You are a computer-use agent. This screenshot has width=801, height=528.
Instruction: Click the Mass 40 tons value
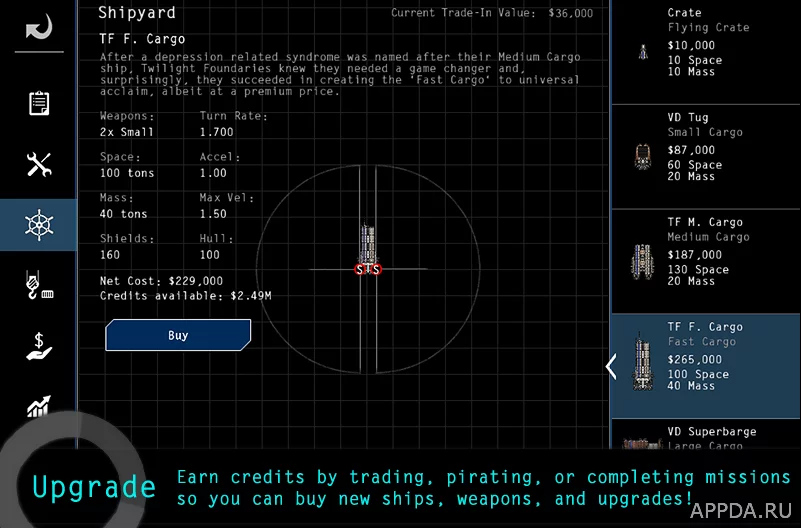(123, 214)
